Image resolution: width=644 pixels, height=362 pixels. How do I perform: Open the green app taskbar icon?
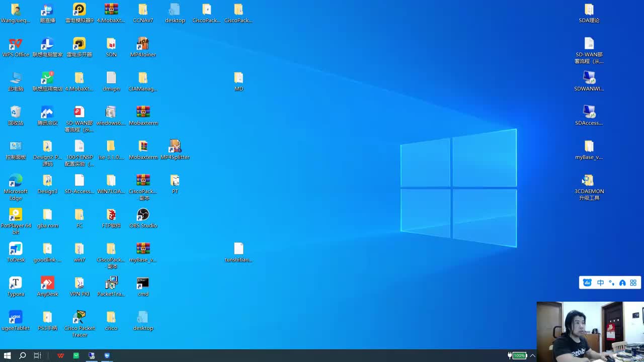click(76, 355)
